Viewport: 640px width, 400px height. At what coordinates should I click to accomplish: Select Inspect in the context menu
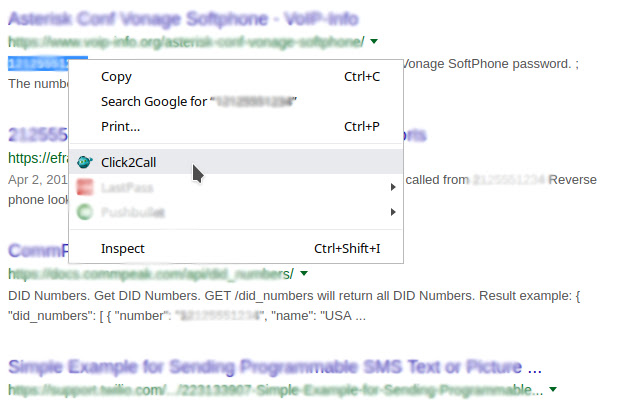pos(123,248)
